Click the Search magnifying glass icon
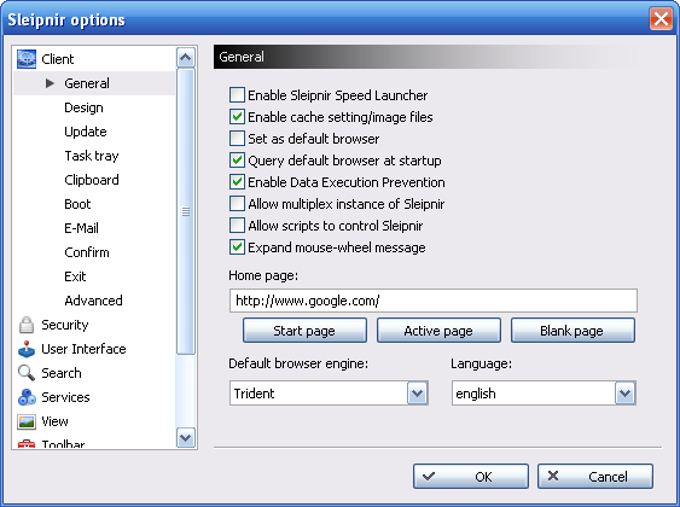This screenshot has width=680, height=507. click(x=26, y=373)
